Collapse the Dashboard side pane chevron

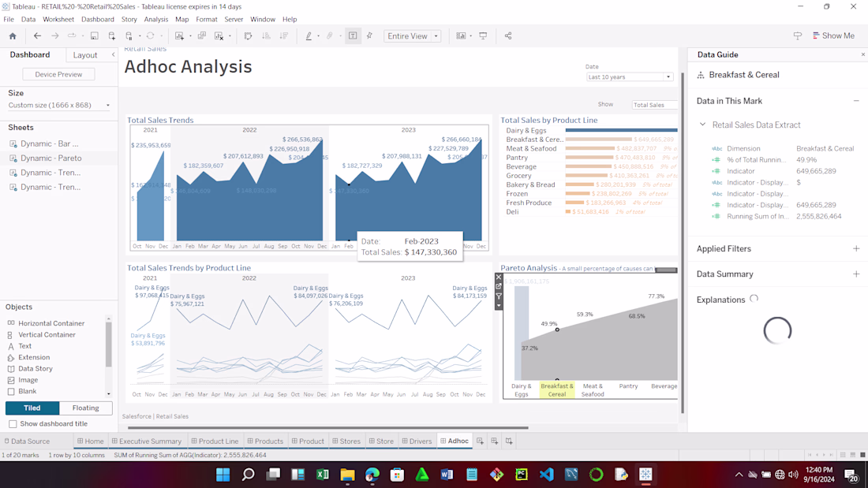(114, 54)
